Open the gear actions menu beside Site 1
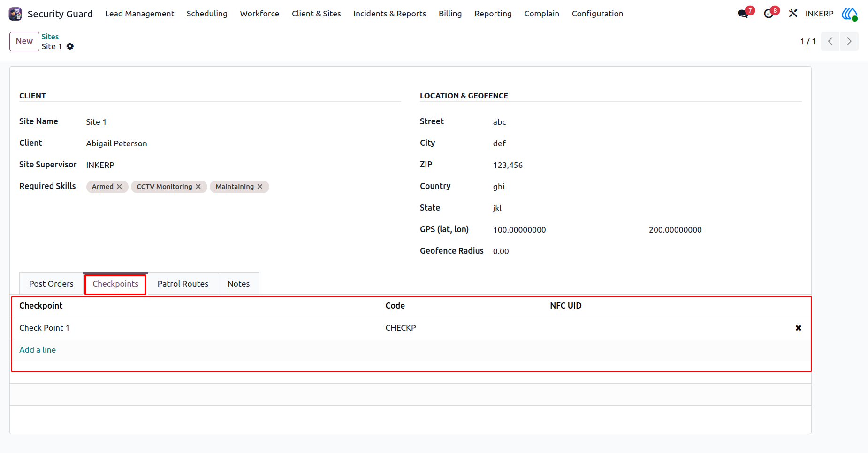Viewport: 868px width, 453px height. (70, 46)
